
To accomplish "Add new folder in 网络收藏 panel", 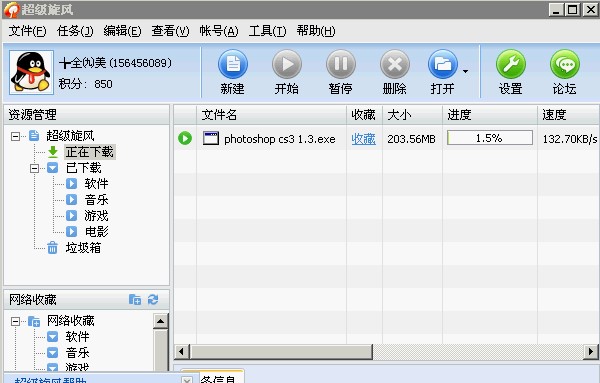I will point(135,299).
